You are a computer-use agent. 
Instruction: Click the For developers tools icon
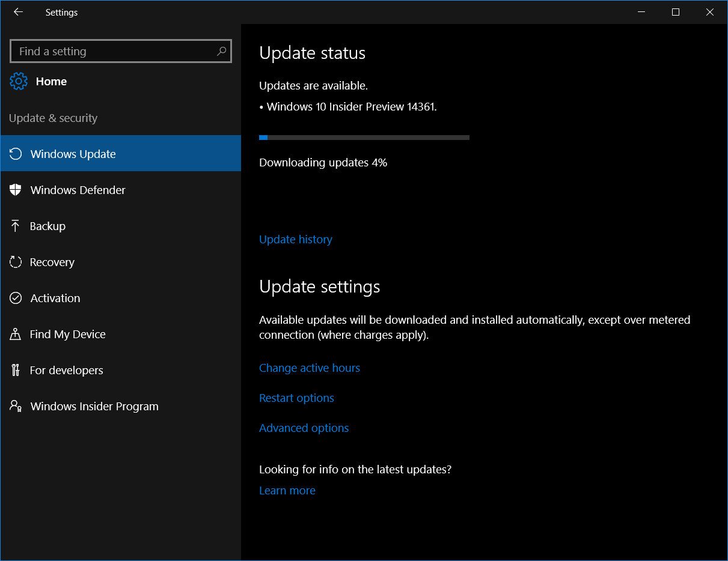(16, 370)
